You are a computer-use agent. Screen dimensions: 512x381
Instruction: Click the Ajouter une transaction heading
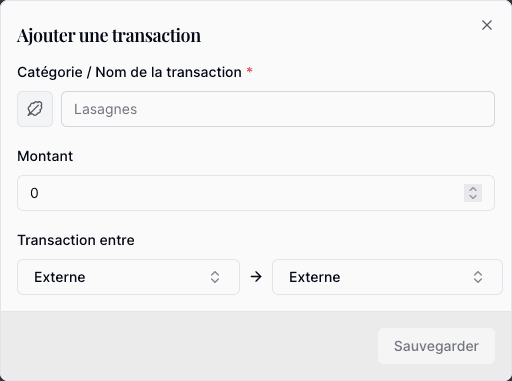(109, 35)
